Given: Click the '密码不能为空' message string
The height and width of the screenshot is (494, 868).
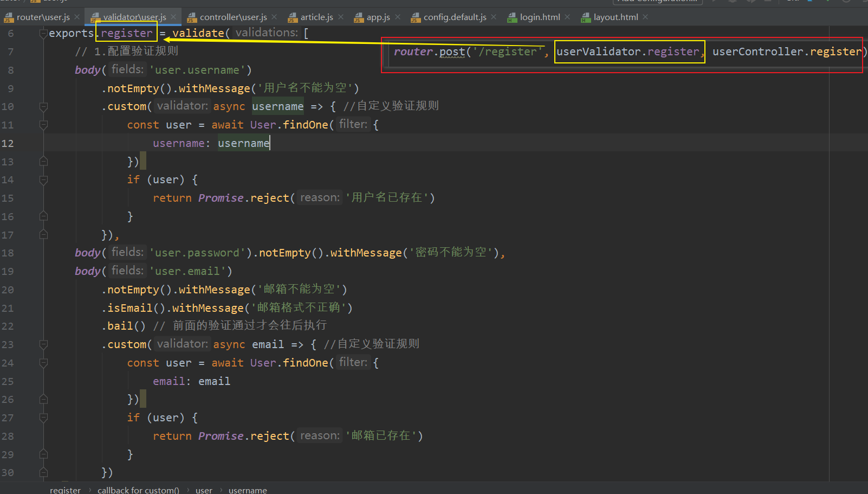Looking at the screenshot, I should coord(451,253).
